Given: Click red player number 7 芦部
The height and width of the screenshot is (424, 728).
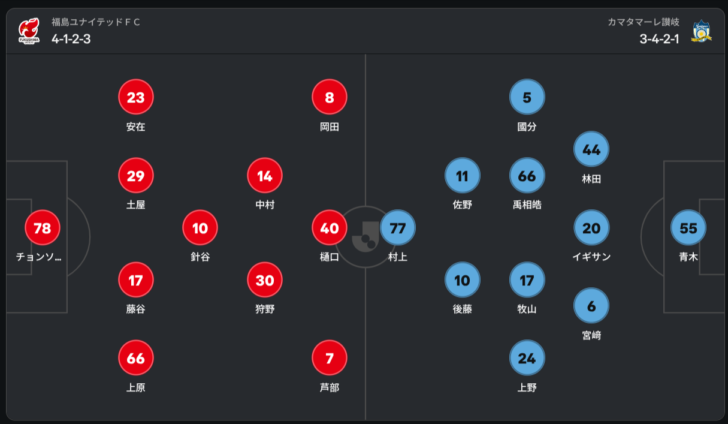Looking at the screenshot, I should pos(329,358).
